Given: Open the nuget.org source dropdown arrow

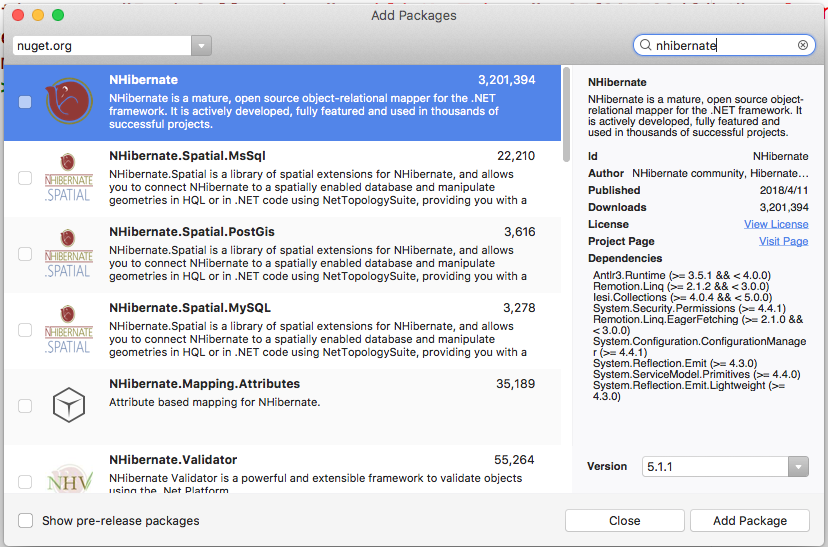Looking at the screenshot, I should (x=201, y=45).
